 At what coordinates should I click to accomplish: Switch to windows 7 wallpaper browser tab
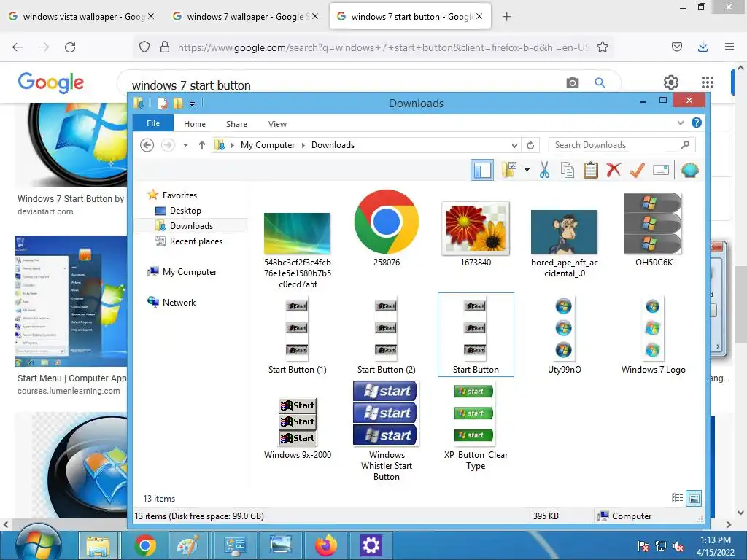click(x=245, y=17)
